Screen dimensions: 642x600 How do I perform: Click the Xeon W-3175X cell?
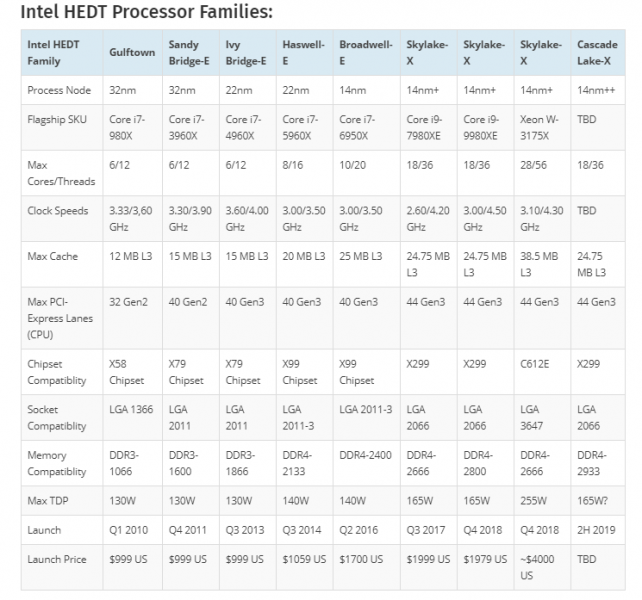[541, 127]
